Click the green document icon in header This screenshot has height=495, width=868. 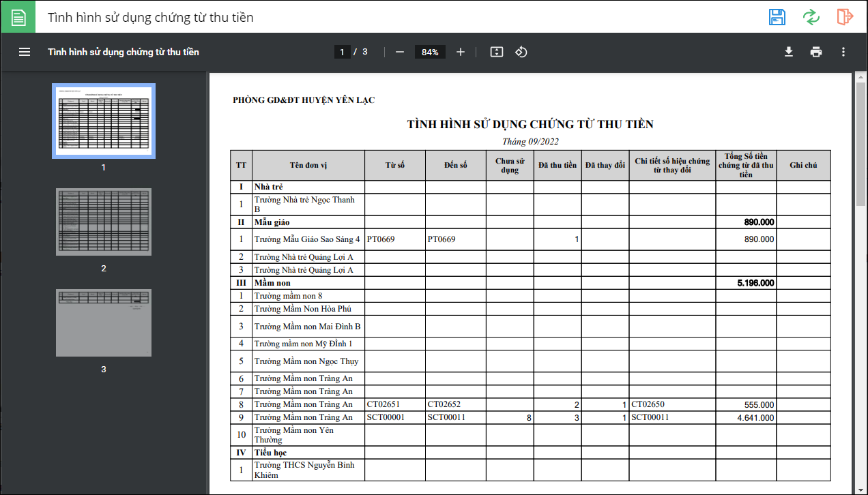[x=18, y=17]
